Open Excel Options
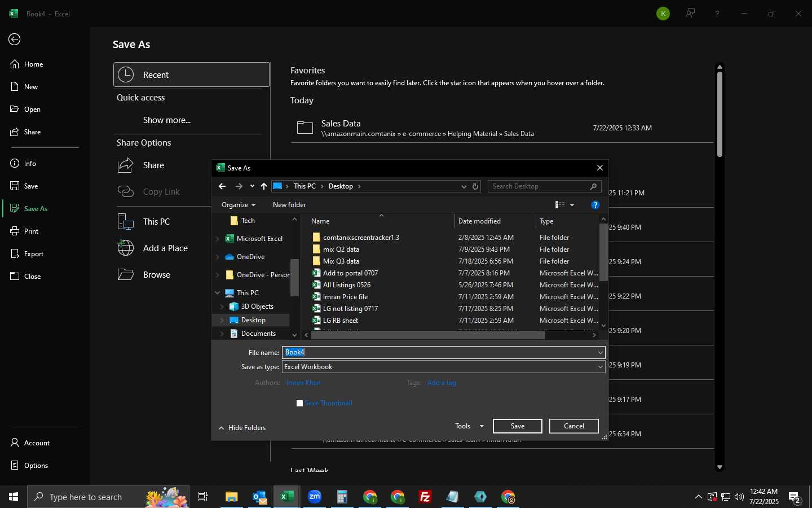Screen dimensions: 812x508 tap(36, 466)
